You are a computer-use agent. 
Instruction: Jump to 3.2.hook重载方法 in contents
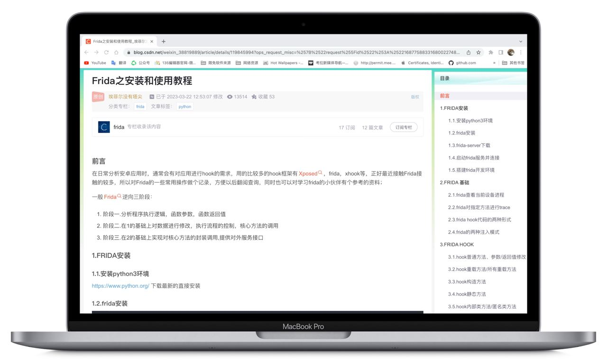(482, 269)
